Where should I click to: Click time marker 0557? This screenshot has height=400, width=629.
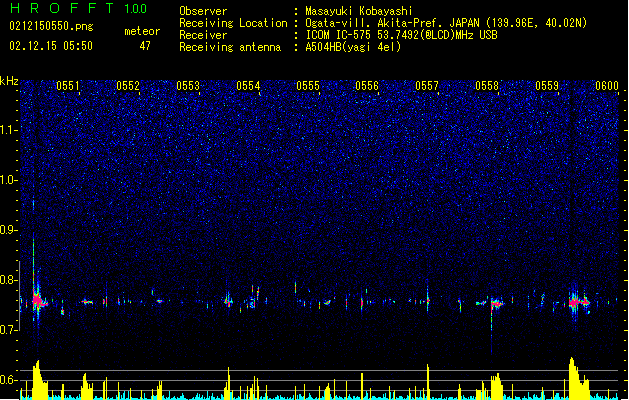click(427, 86)
